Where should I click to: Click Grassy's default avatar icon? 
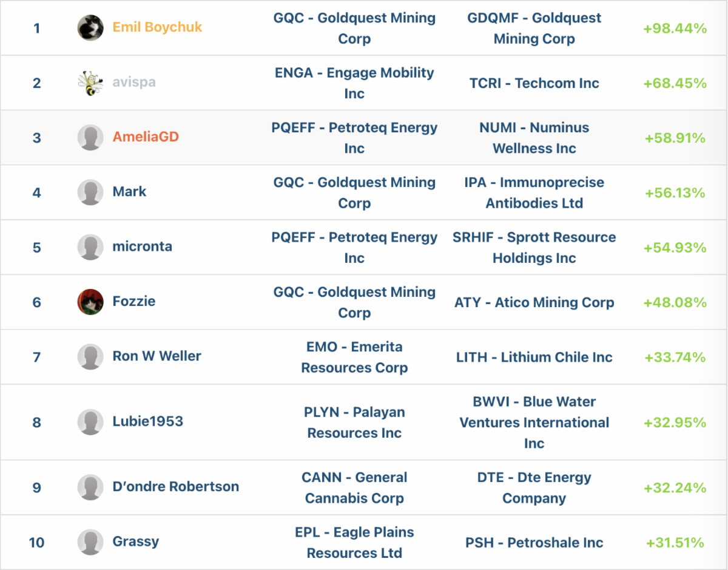[x=90, y=542]
